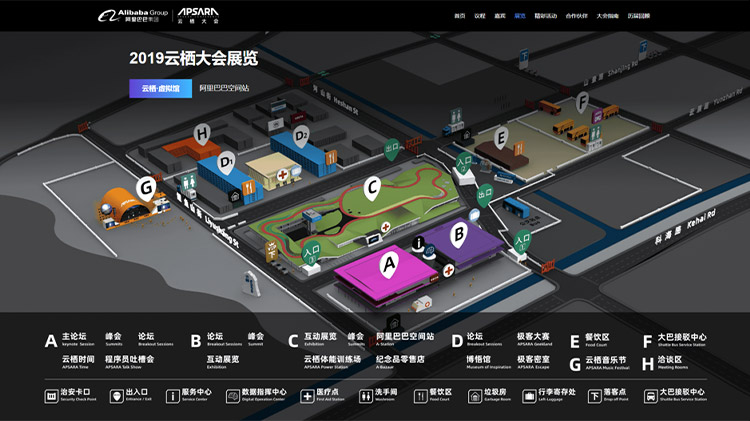
Task: Click the 洽谈区 Meeting Rooms label beside H
Action: point(672,362)
